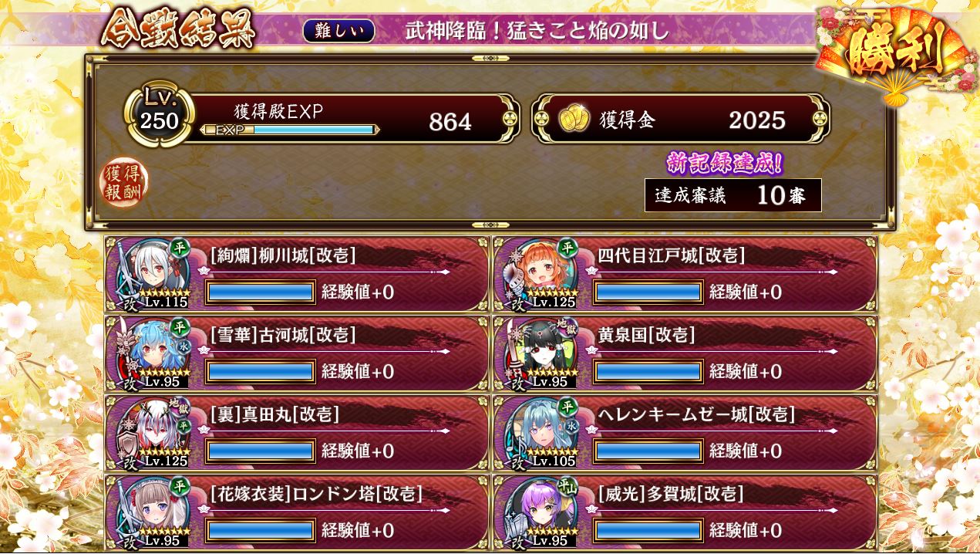Image resolution: width=980 pixels, height=554 pixels.
Task: Click the 新記録達成! banner text
Action: pos(725,163)
